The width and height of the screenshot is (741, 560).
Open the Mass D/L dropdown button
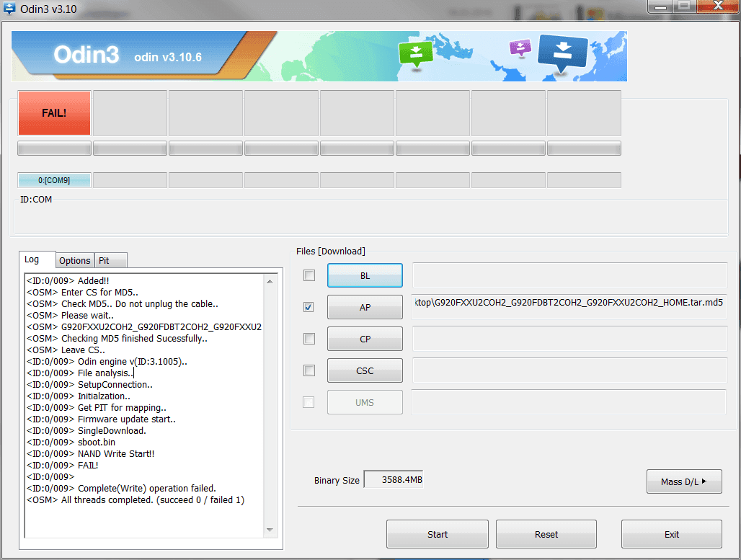[x=684, y=481]
